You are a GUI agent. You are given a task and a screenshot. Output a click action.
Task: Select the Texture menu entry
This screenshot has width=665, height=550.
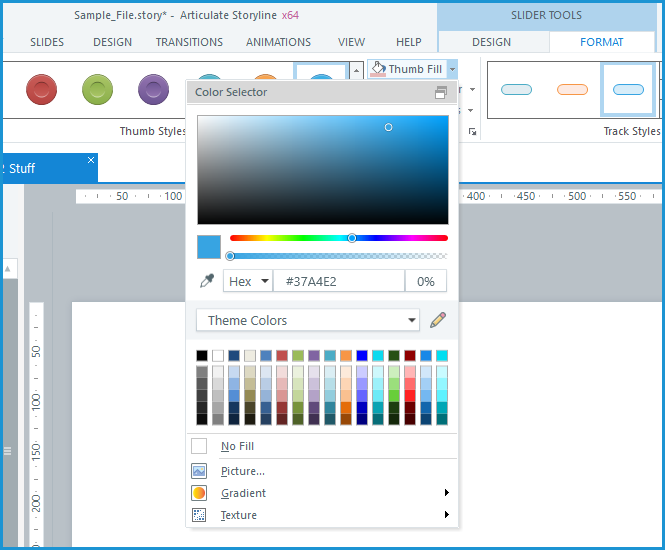click(x=322, y=515)
